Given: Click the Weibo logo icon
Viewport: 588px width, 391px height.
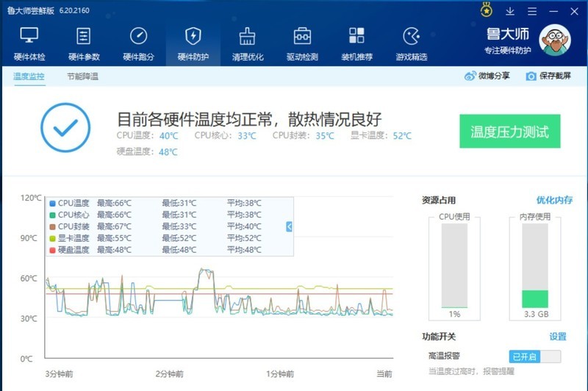Looking at the screenshot, I should [x=470, y=76].
